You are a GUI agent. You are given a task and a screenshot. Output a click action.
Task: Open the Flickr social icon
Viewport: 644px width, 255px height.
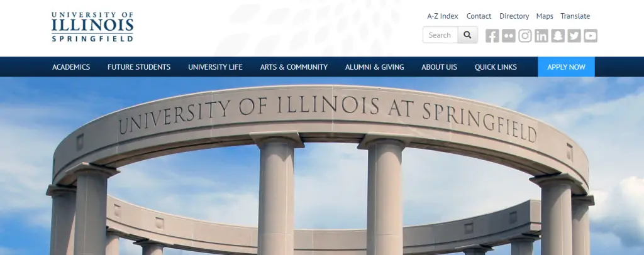point(508,36)
